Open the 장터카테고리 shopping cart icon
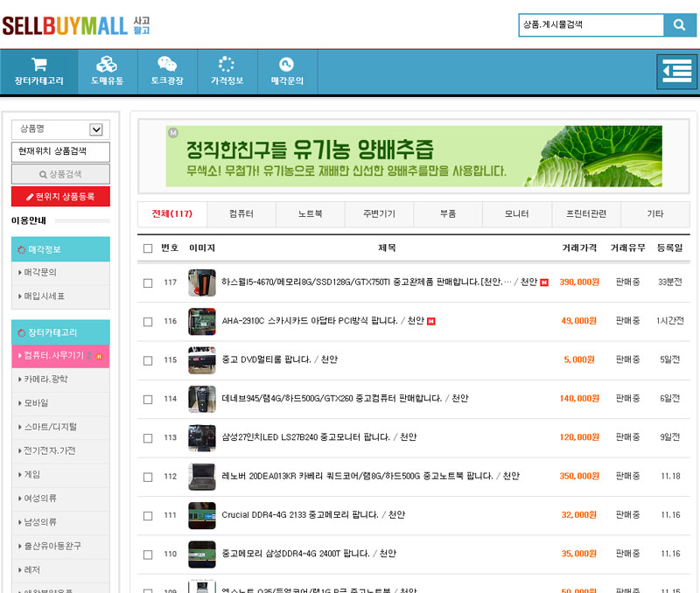700x593 pixels. click(38, 65)
